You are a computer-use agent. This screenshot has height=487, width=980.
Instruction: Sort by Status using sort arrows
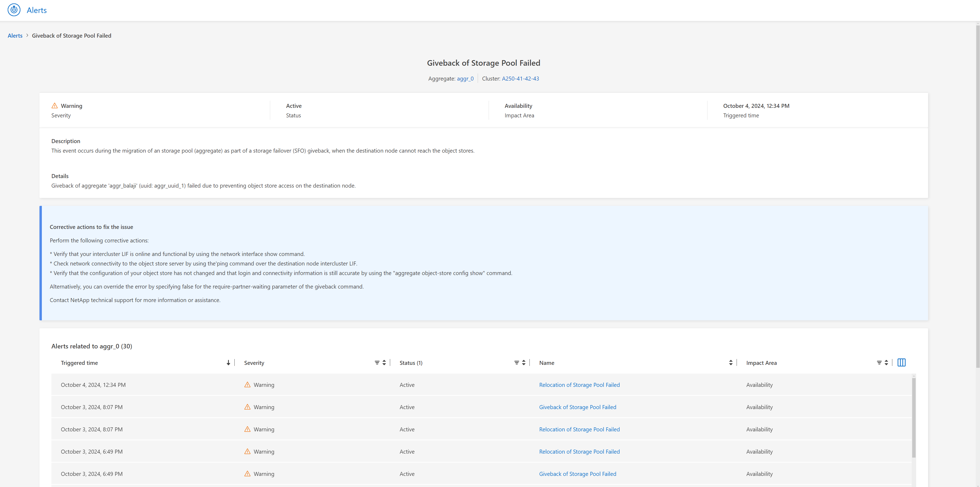point(524,362)
